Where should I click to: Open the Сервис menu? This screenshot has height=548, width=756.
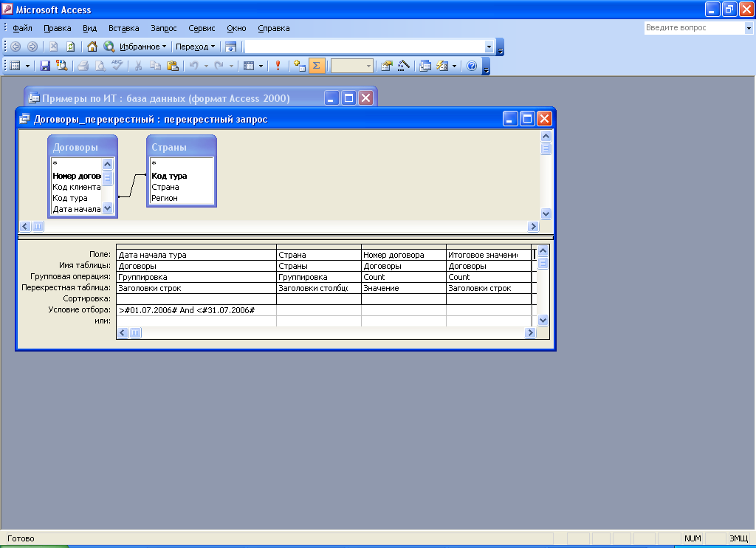coord(202,28)
